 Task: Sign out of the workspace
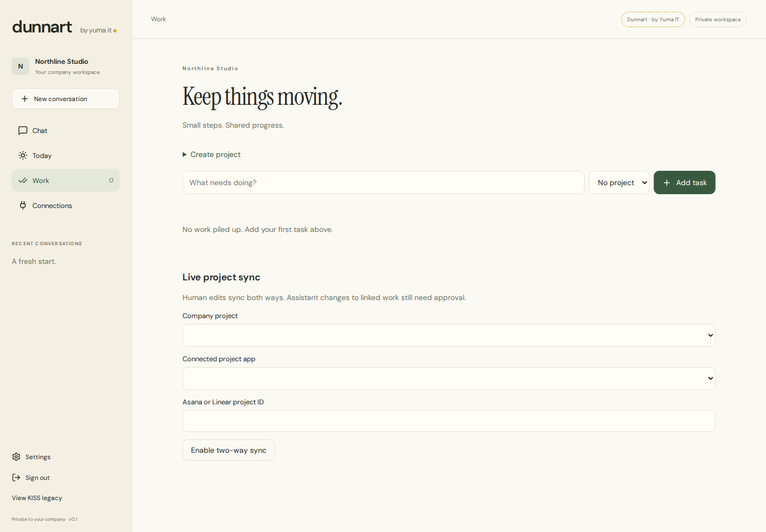(x=31, y=478)
